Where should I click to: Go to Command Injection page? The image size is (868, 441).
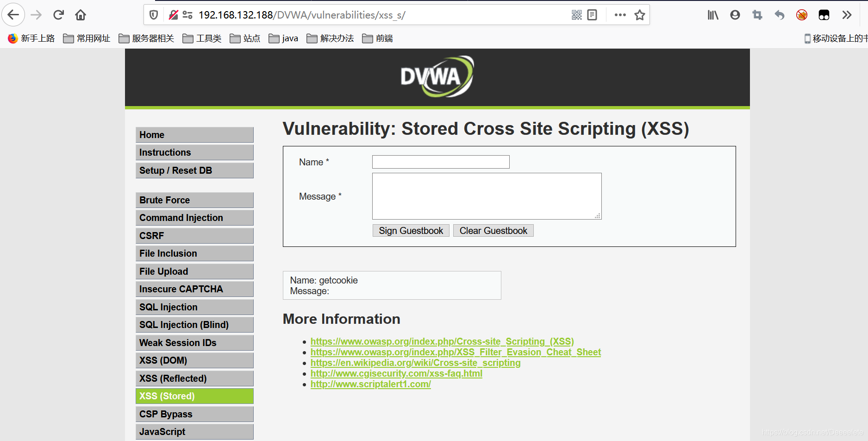tap(194, 218)
